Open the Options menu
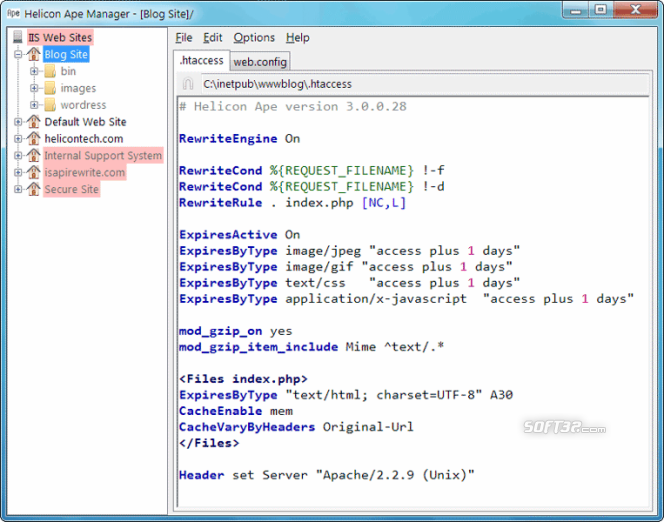Screen dimensions: 664x522 pos(254,38)
